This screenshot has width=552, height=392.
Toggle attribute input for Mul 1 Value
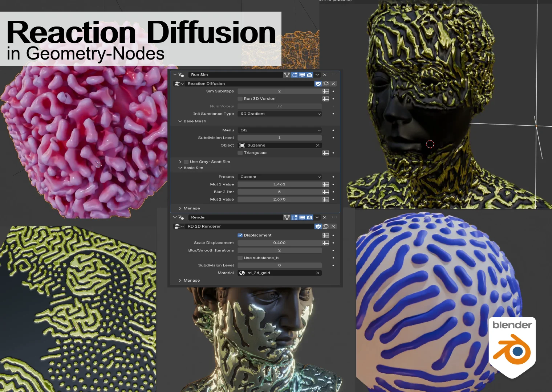[326, 184]
